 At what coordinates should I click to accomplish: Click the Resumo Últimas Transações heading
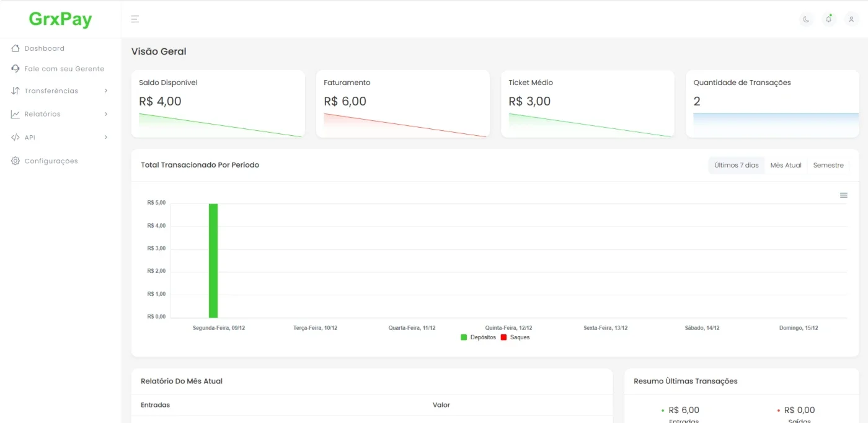[685, 381]
